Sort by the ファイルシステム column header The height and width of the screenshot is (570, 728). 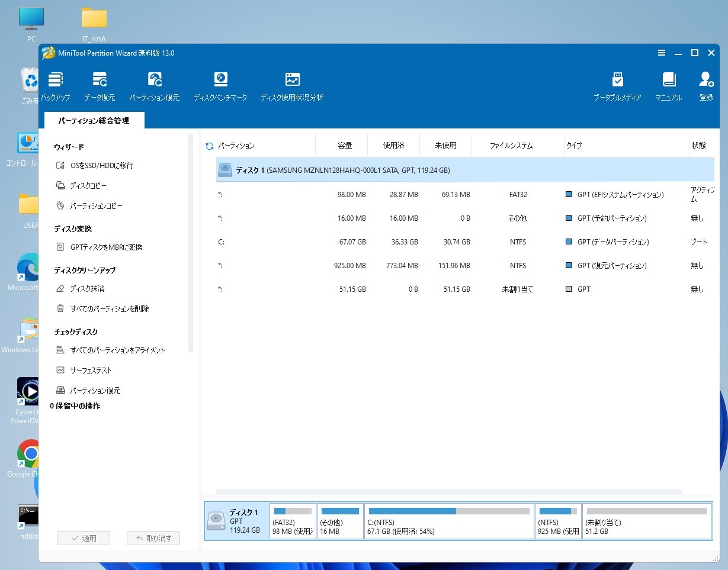pos(511,146)
